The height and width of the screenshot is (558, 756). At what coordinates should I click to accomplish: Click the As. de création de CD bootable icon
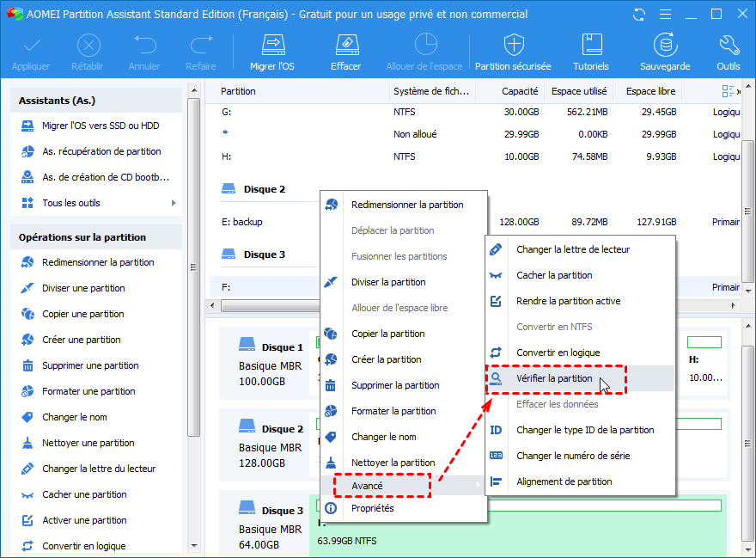point(28,177)
